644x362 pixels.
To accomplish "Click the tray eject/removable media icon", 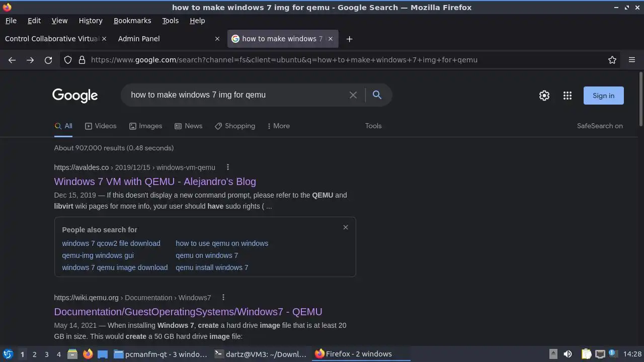I will pos(553,354).
